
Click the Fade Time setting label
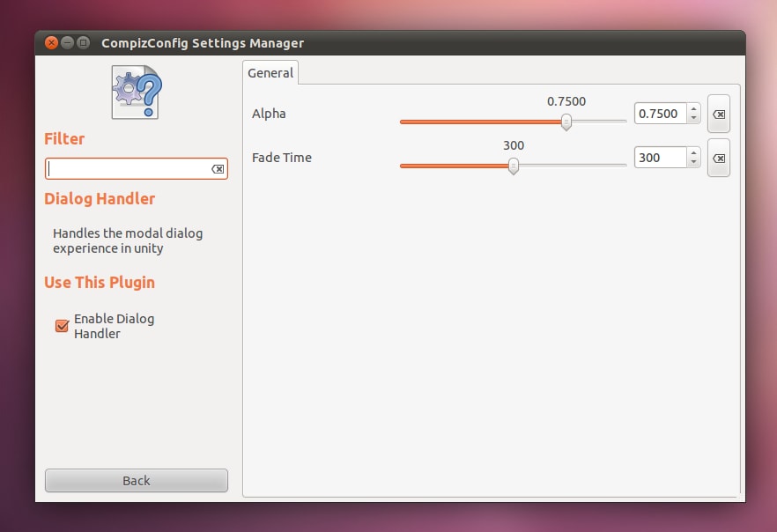pos(282,158)
